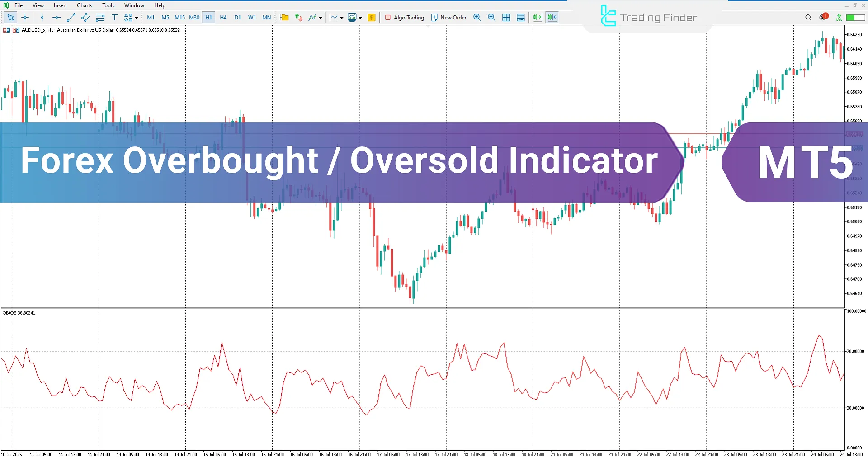Open the View menu
This screenshot has height=457, width=868.
pyautogui.click(x=38, y=5)
